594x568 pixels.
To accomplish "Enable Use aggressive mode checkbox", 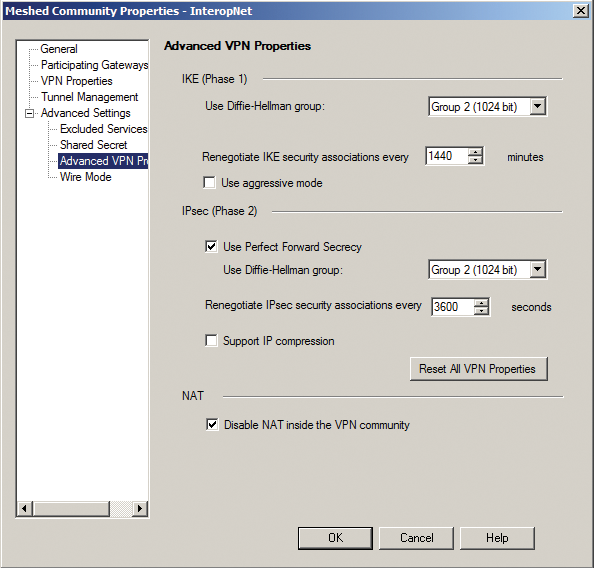I will (x=209, y=183).
